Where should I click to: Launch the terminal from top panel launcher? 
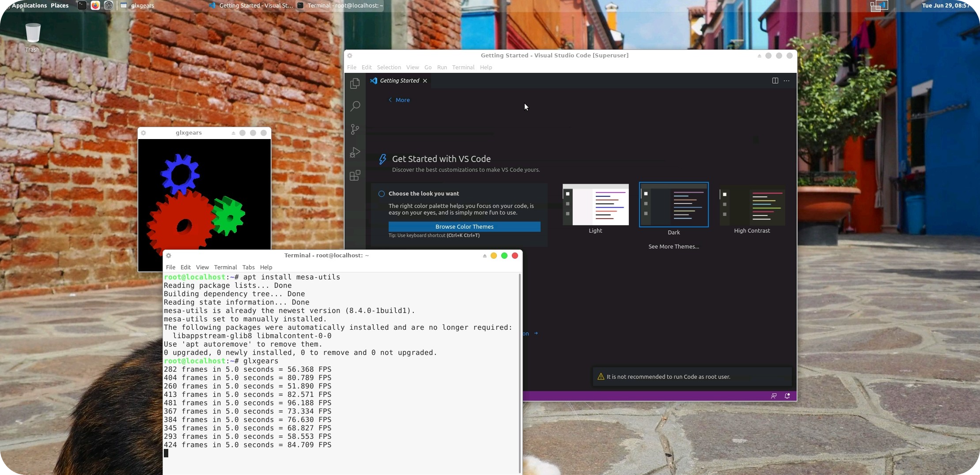click(82, 5)
